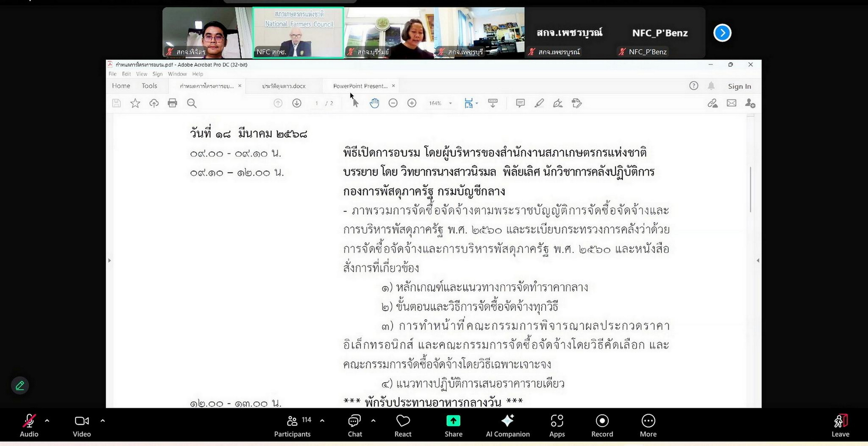This screenshot has height=446, width=868.
Task: Toggle meeting recording with Record
Action: click(602, 426)
